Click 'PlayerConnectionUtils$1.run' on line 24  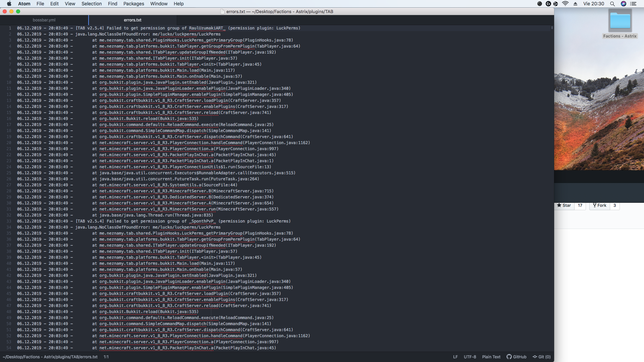202,167
